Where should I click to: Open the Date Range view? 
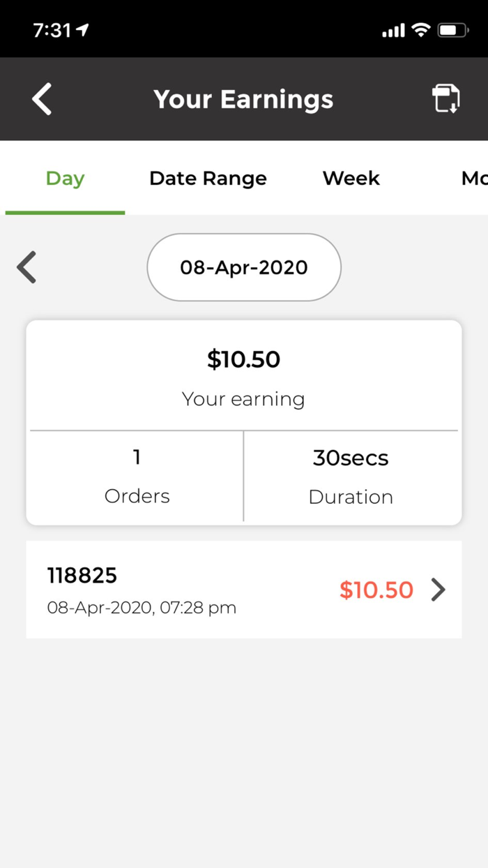[x=207, y=179]
